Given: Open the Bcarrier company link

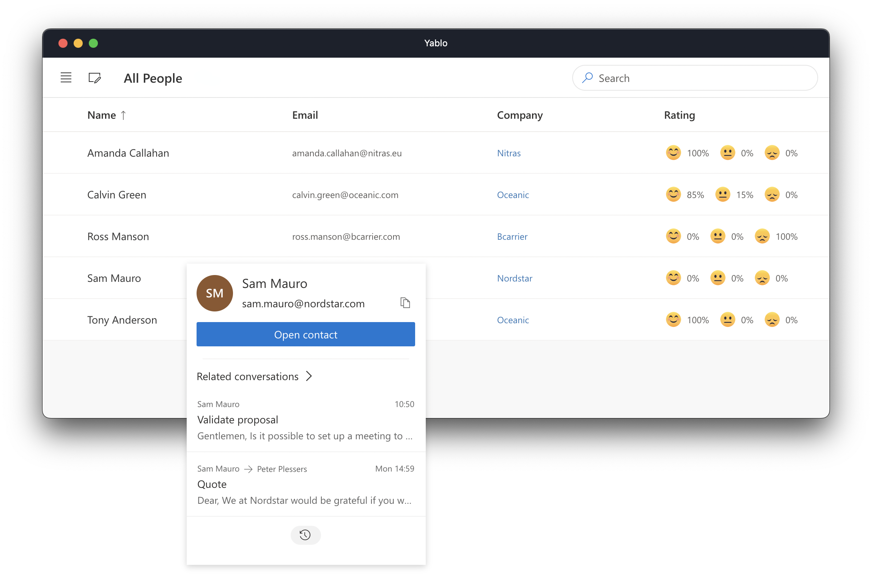Looking at the screenshot, I should coord(512,236).
